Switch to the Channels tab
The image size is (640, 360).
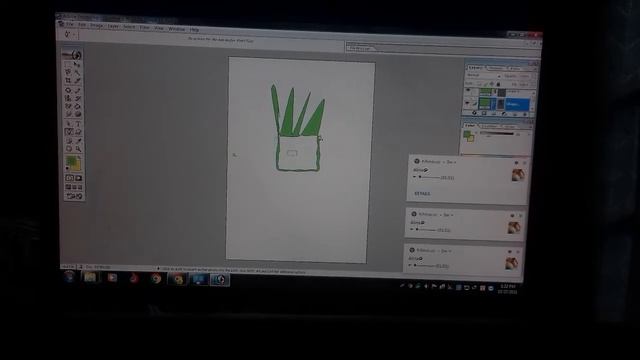click(x=496, y=68)
